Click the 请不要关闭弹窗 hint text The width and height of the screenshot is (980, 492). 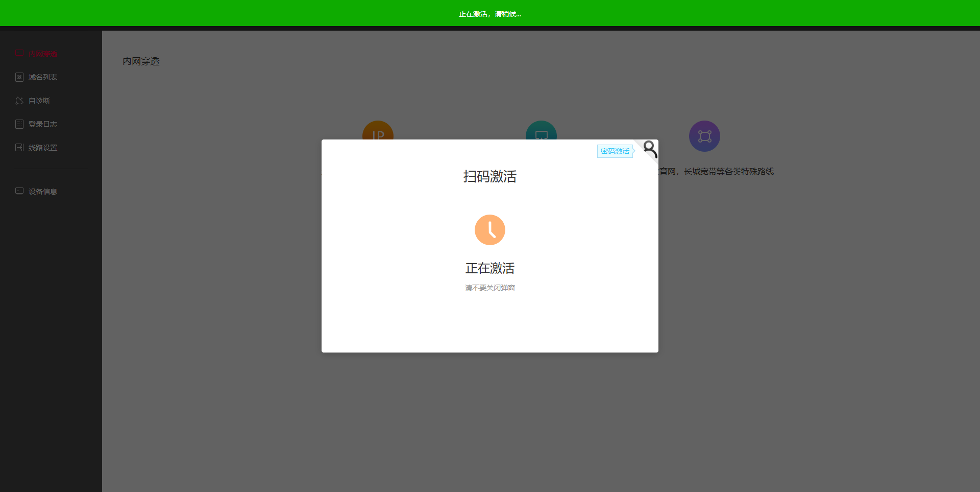(490, 288)
